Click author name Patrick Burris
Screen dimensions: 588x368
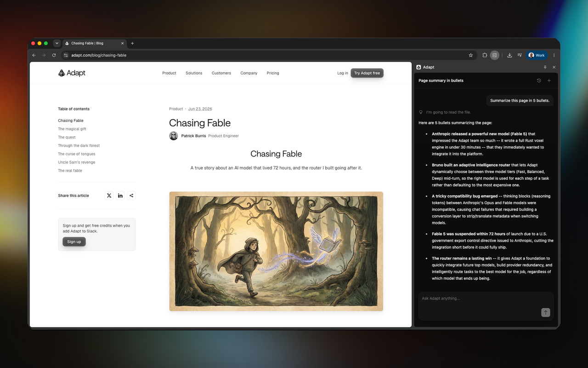click(193, 136)
